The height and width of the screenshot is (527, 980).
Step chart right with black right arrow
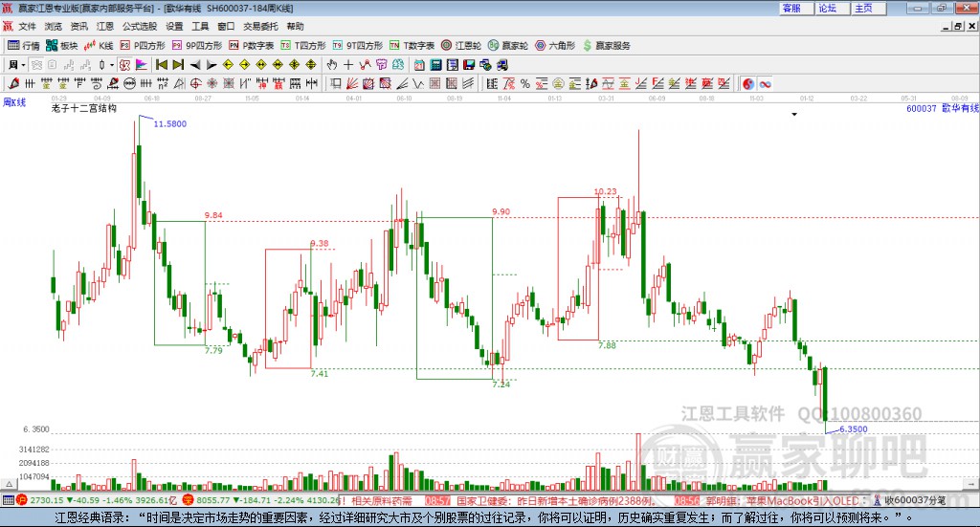(212, 65)
